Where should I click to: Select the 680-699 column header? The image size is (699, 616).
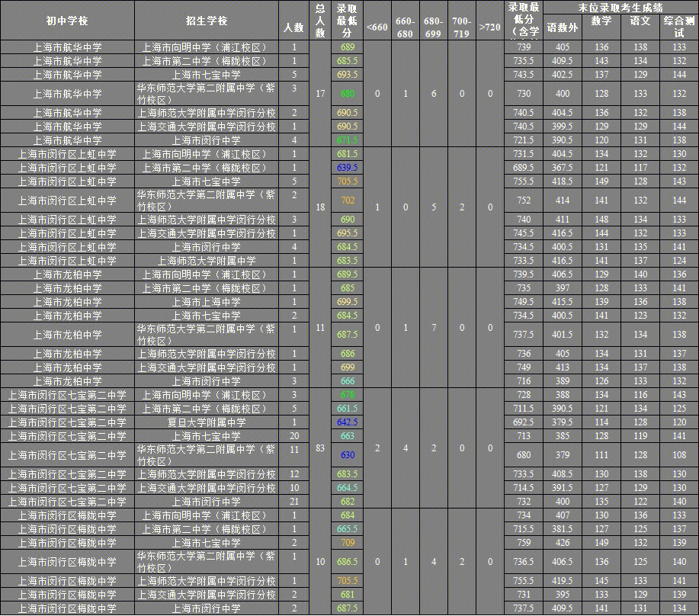(x=433, y=27)
